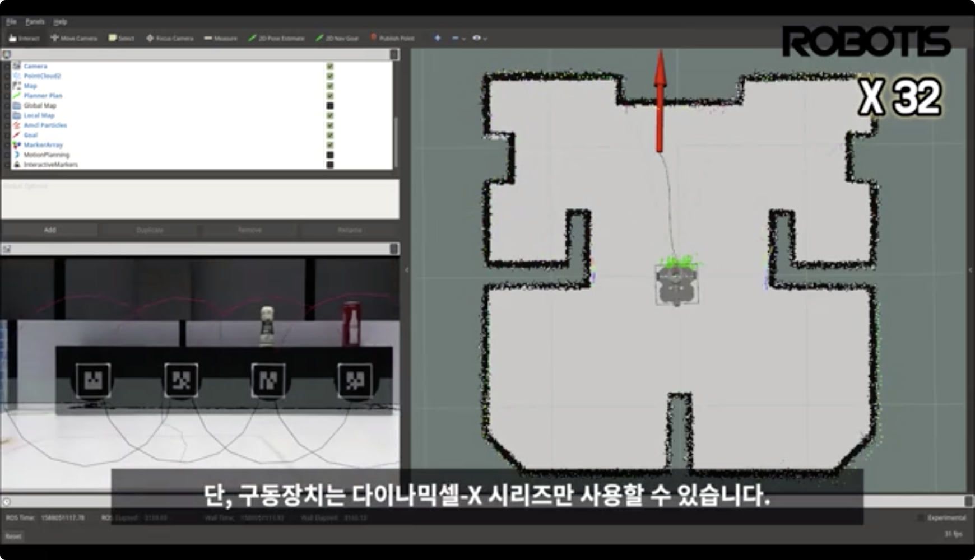Uncheck the PointCloud2 display checkbox
This screenshot has height=560, width=975.
(x=330, y=76)
